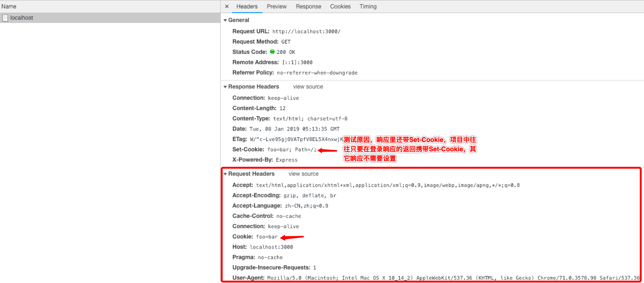Select Referrer Policy no-referrer-when-downgrade value
The image size is (644, 283).
point(317,73)
